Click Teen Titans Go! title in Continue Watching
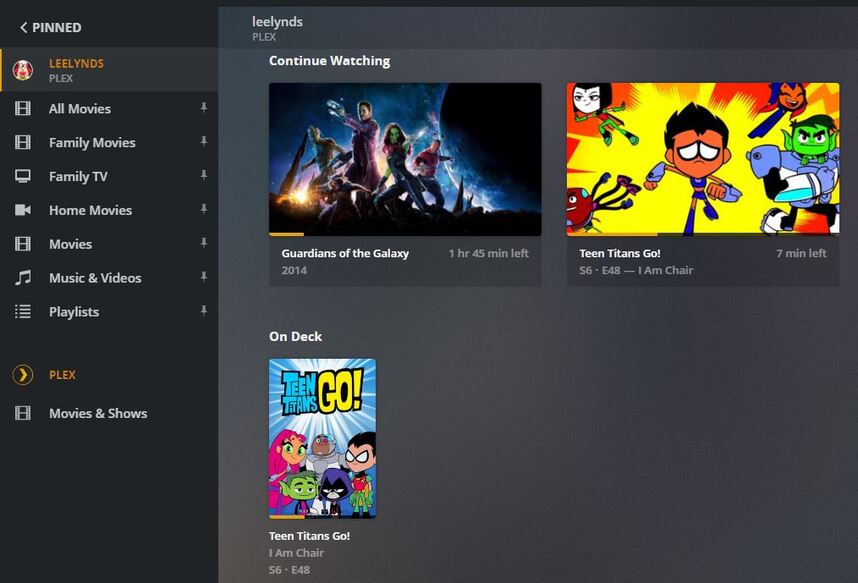 pos(619,253)
